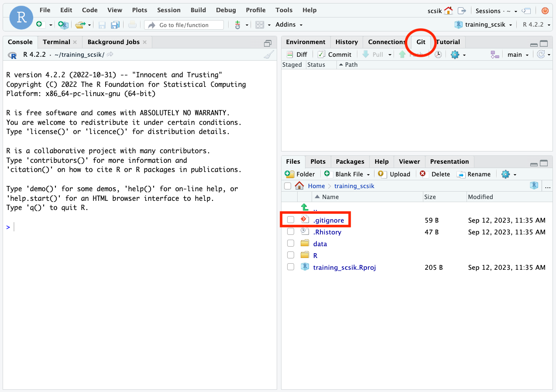This screenshot has width=556, height=392.
Task: Expand the Addins dropdown menu
Action: [289, 25]
